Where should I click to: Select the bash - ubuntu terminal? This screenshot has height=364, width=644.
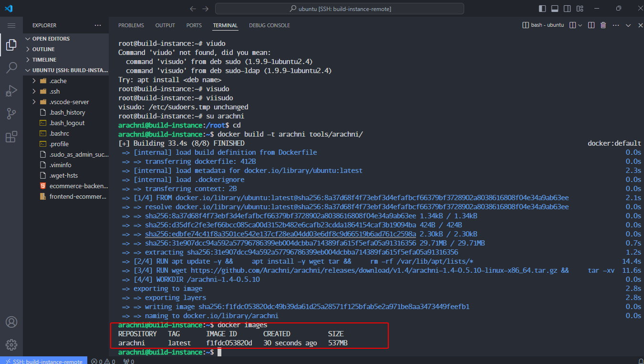click(x=543, y=25)
